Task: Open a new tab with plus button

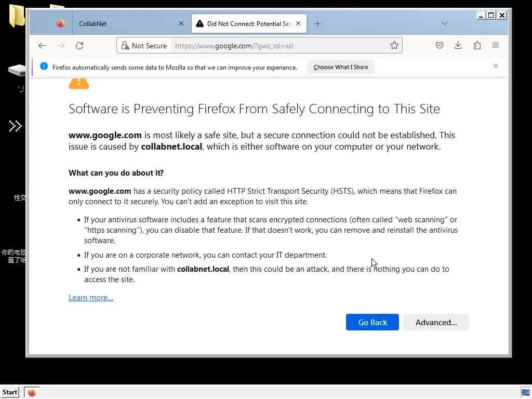Action: coord(317,23)
